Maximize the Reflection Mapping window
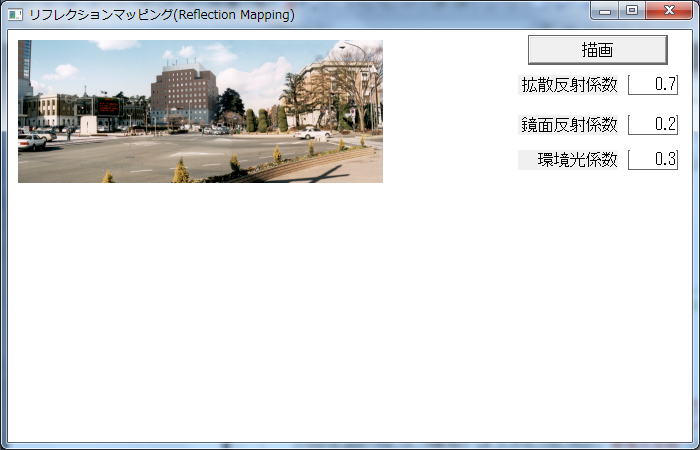This screenshot has width=700, height=450. pos(632,11)
